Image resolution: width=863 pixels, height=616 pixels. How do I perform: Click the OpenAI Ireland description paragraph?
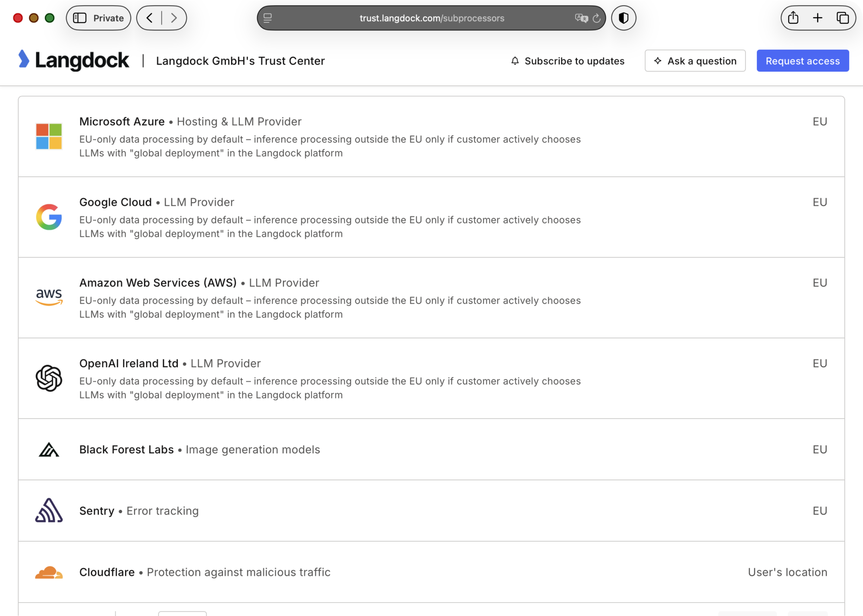point(330,388)
